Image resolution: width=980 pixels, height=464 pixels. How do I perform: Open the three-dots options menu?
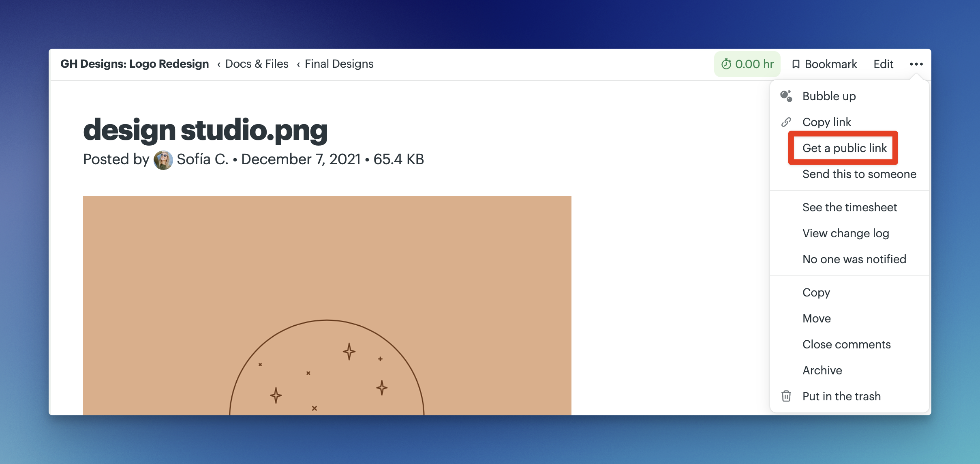coord(916,64)
